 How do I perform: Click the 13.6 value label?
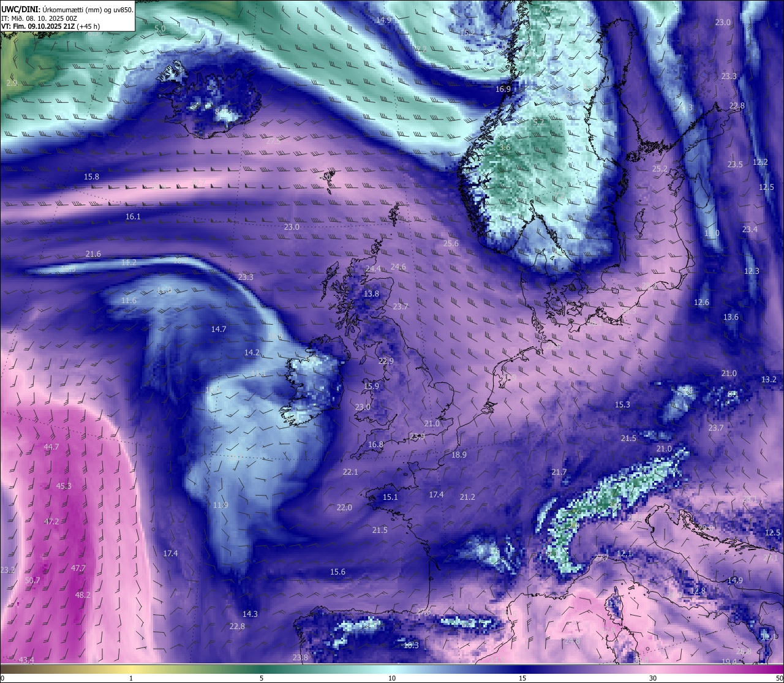(x=731, y=317)
